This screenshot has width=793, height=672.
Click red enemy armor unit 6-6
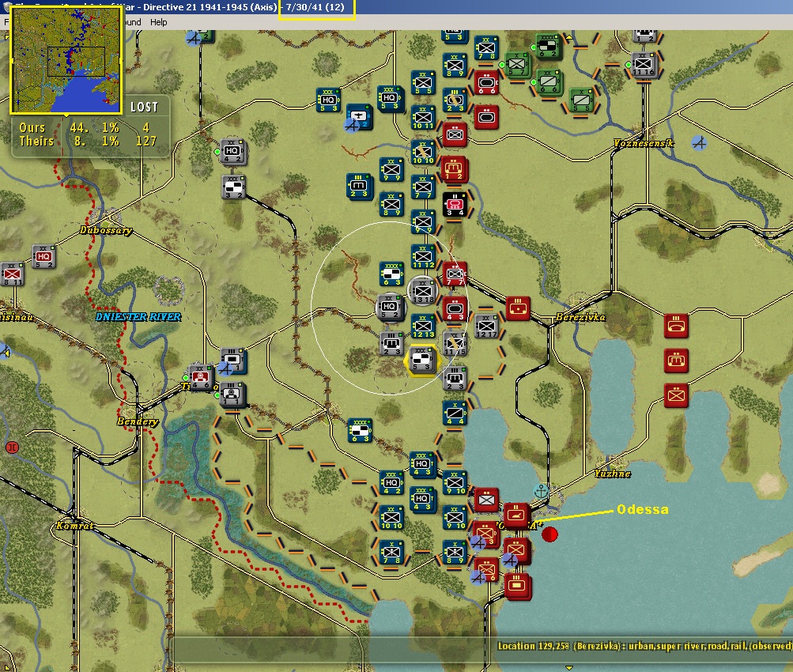(x=486, y=83)
